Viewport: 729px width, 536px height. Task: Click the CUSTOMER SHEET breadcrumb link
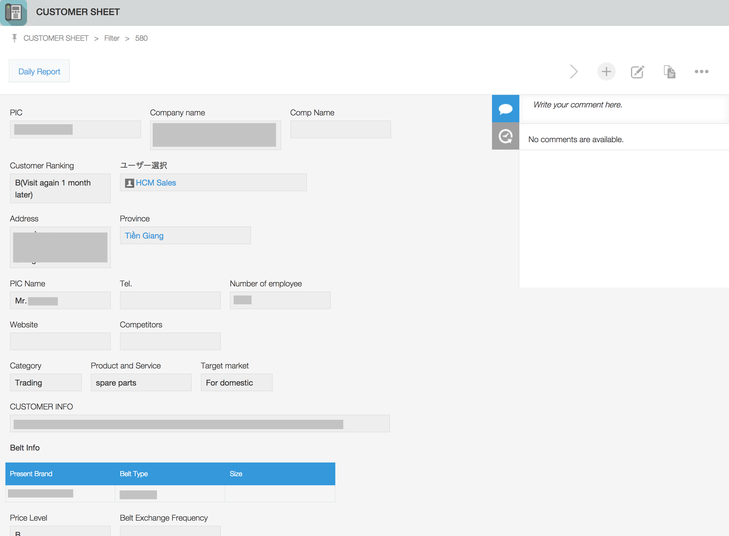coord(56,38)
